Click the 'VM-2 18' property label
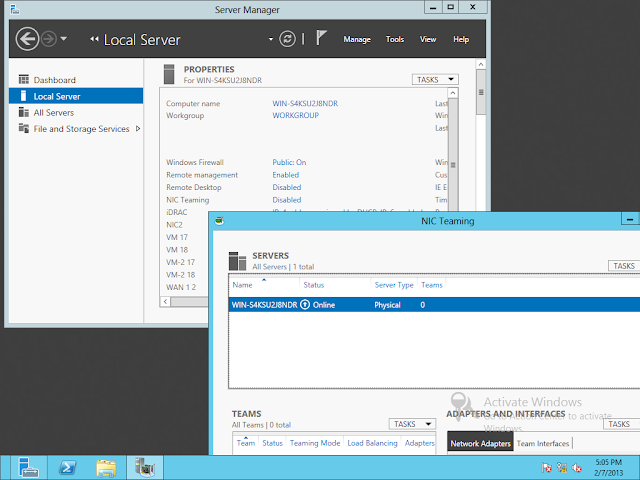 click(180, 275)
